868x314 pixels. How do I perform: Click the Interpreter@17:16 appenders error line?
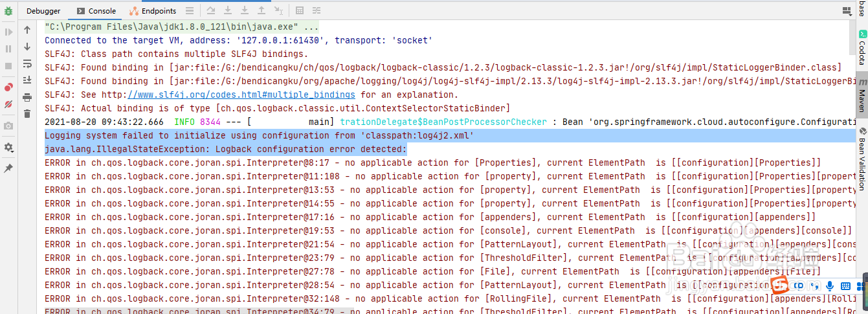[430, 217]
